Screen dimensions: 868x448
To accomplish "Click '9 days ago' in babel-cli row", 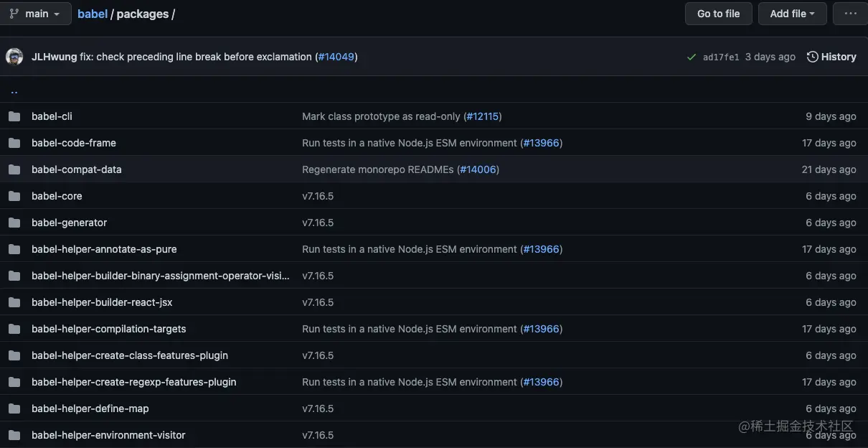I will [831, 116].
